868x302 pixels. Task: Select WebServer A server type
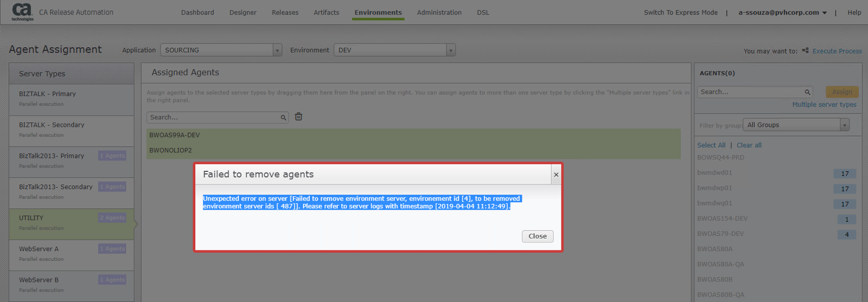pos(72,255)
